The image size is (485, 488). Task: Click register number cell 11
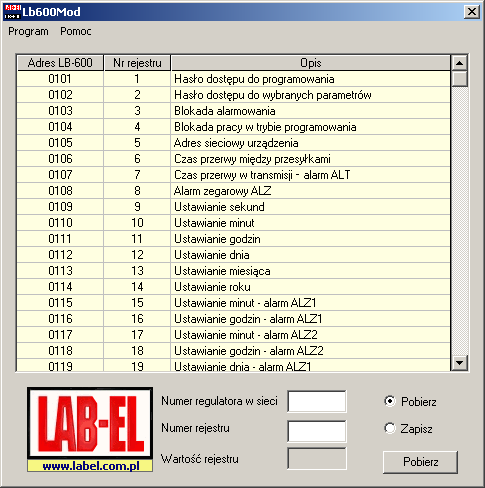click(x=137, y=239)
